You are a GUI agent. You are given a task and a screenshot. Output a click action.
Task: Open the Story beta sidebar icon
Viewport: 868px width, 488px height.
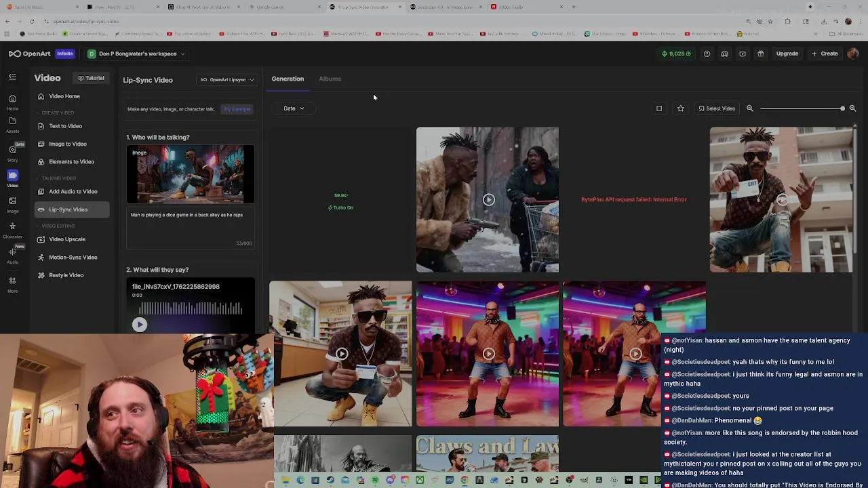12,152
